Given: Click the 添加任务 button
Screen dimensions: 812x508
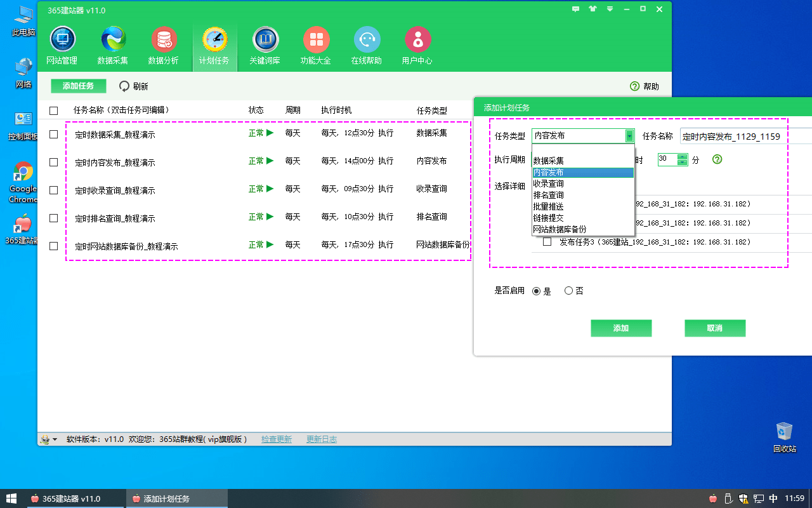Looking at the screenshot, I should (78, 86).
